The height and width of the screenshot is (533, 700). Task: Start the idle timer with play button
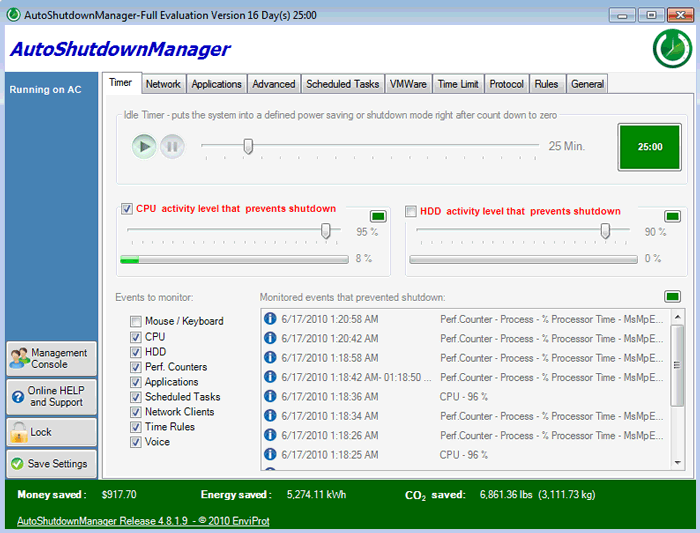click(144, 146)
